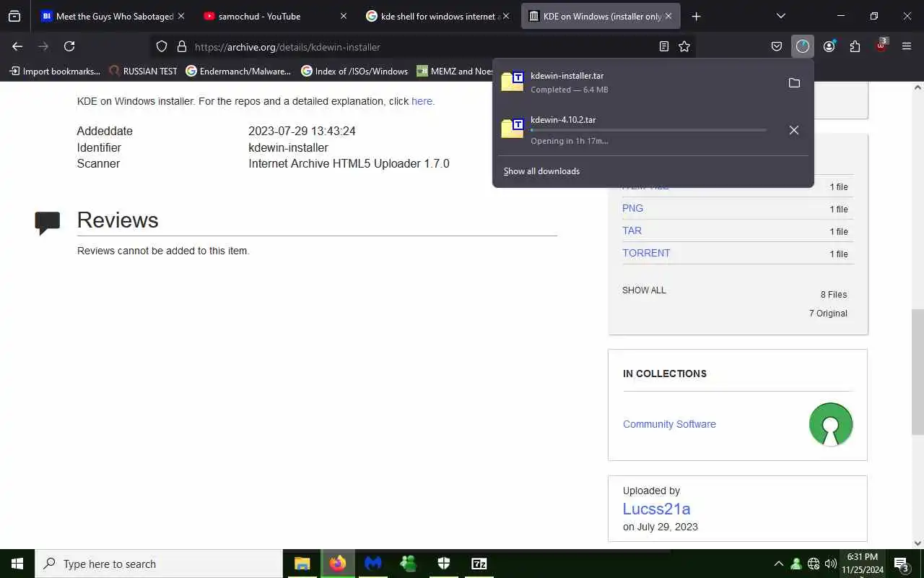Screen dimensions: 924x578
Task: Open Endermanch/Malware bookmark
Action: (238, 71)
